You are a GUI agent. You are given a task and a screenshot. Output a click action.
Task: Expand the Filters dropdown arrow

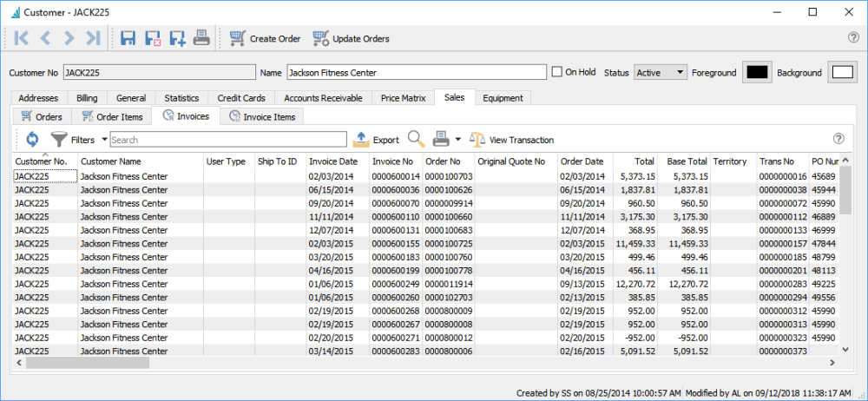click(104, 139)
